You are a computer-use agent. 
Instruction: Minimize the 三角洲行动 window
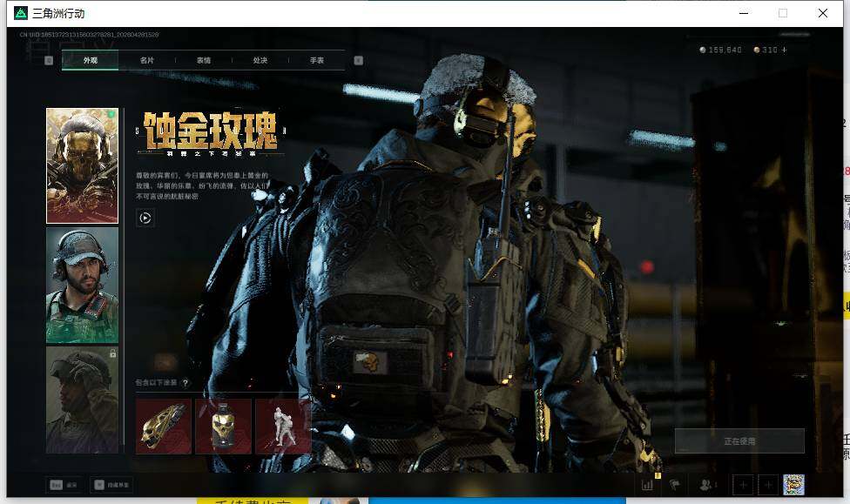(744, 13)
